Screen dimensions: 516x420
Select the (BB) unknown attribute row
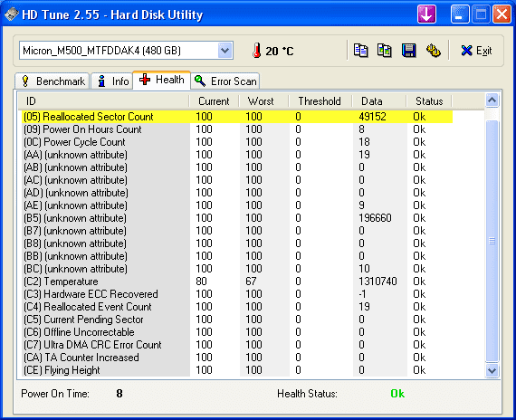pos(237,256)
